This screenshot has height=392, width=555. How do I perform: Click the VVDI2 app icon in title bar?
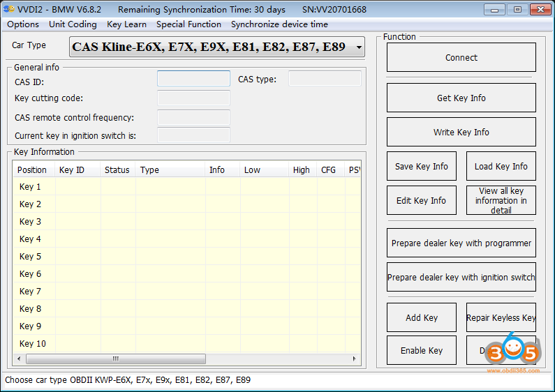[8, 9]
